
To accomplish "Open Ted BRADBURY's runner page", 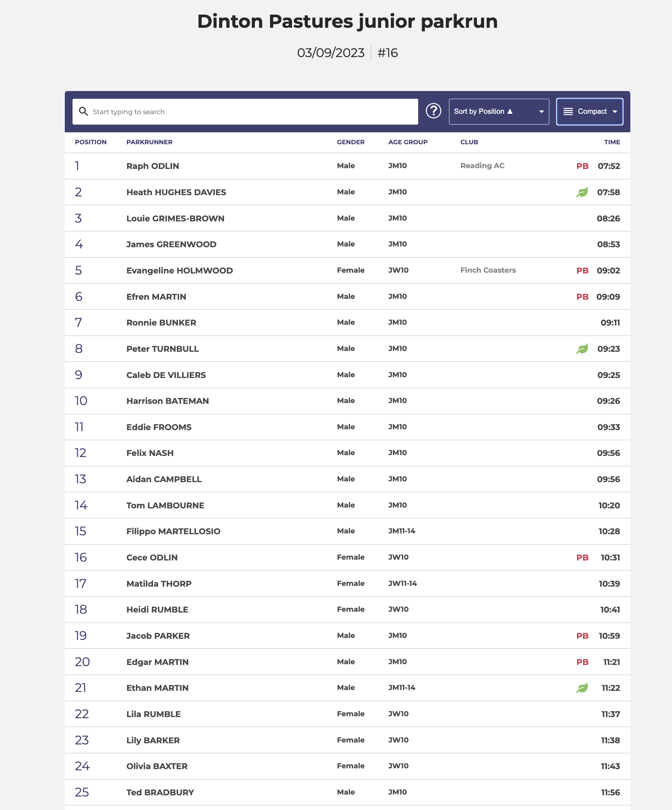I will pos(160,792).
